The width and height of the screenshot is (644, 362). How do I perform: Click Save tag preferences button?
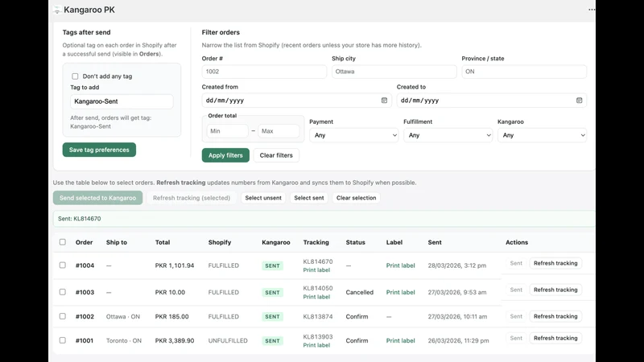click(99, 150)
